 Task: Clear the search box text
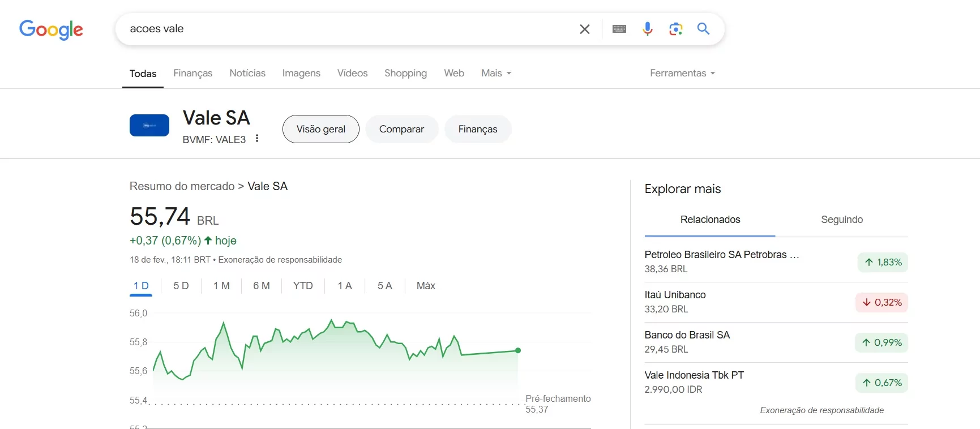point(585,29)
